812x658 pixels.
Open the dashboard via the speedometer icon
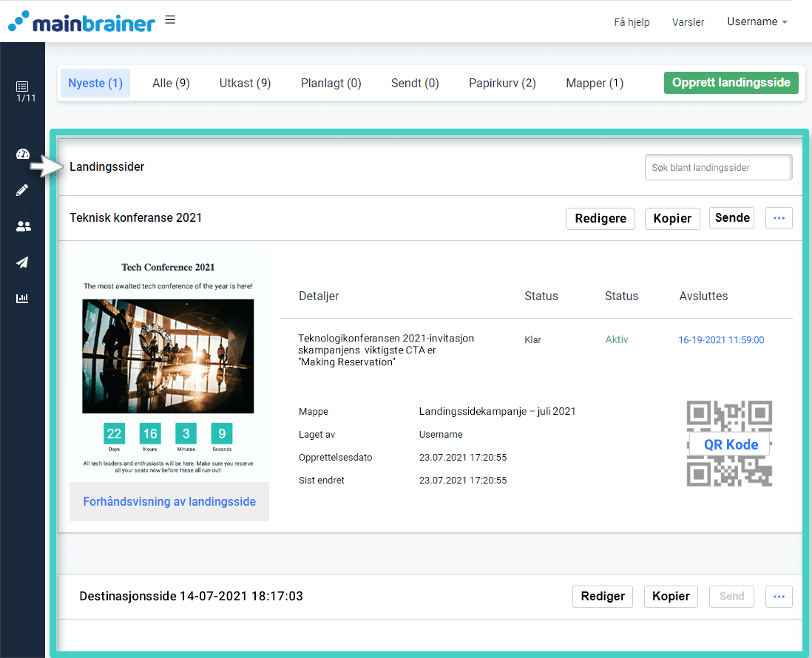pos(22,154)
